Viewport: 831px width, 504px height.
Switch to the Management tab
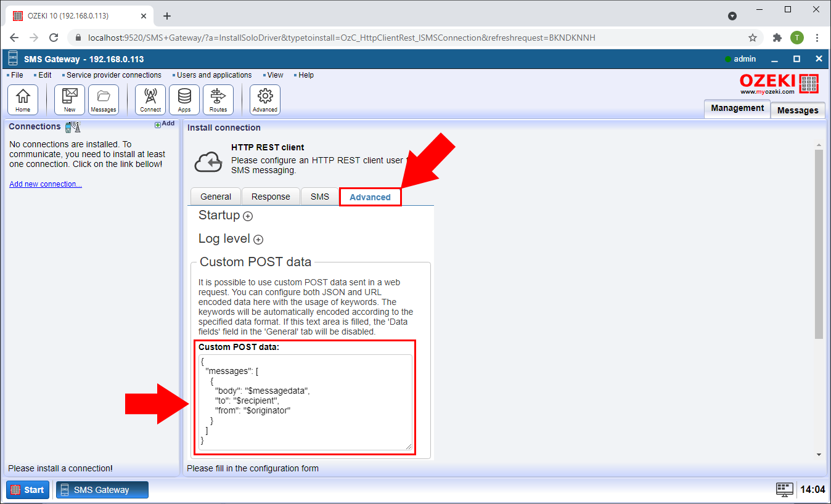(737, 108)
